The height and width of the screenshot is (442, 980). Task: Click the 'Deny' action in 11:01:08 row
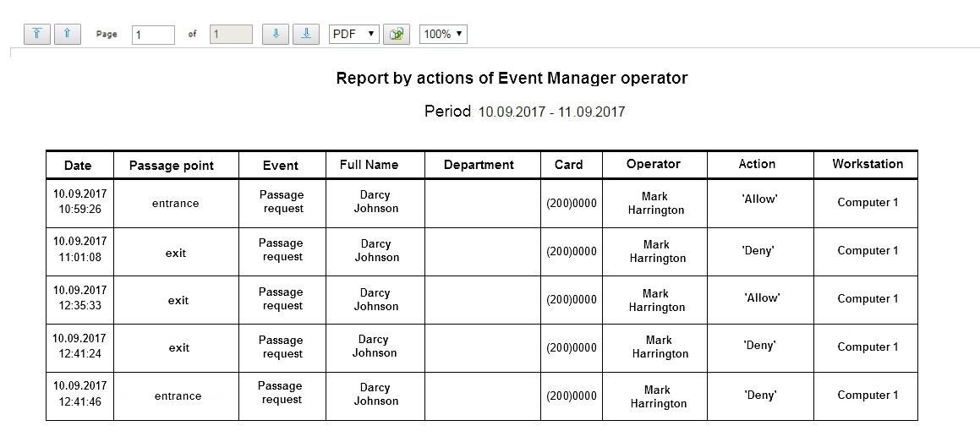pyautogui.click(x=759, y=250)
